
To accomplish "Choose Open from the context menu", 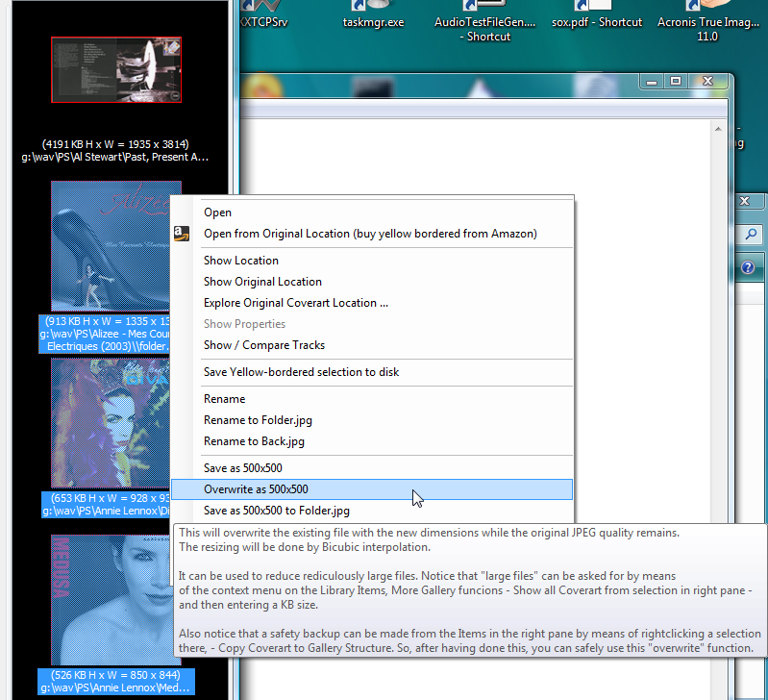I will point(372,212).
